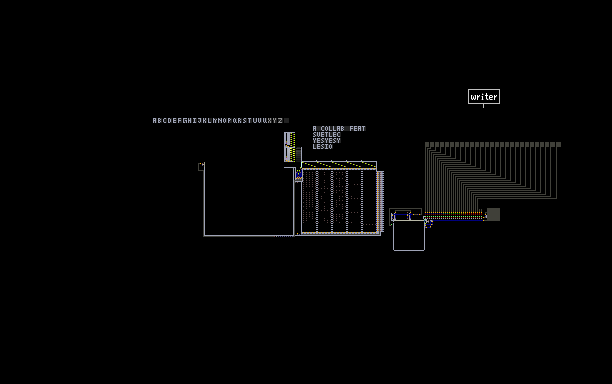
Task: Click the small square box left of the loop
Action: [201, 167]
